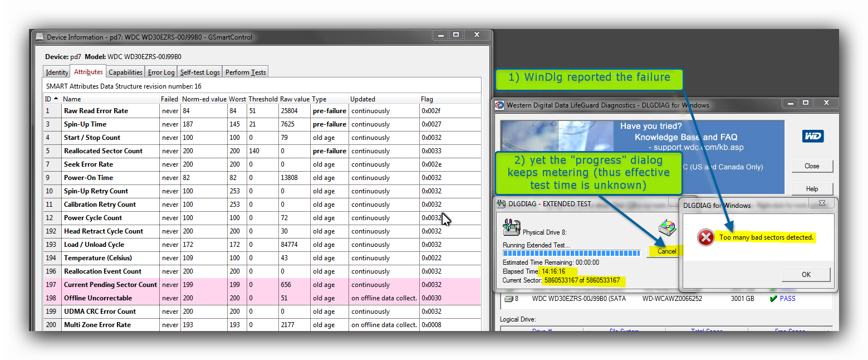Click the drive icon beside drive number 8
The height and width of the screenshot is (360, 868).
pyautogui.click(x=509, y=299)
